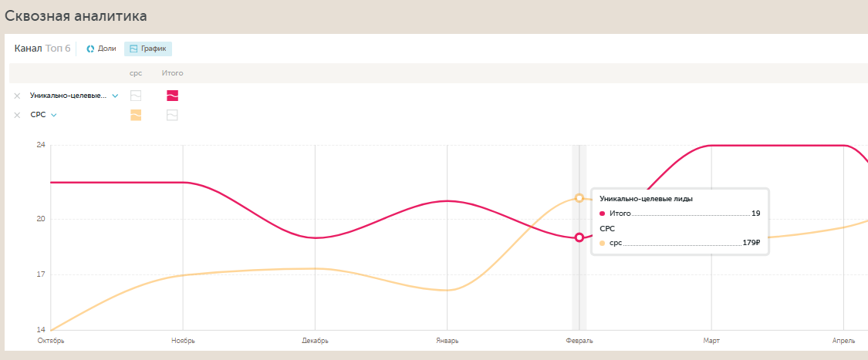The width and height of the screenshot is (868, 360).
Task: Click the Февраль axis label
Action: [579, 341]
